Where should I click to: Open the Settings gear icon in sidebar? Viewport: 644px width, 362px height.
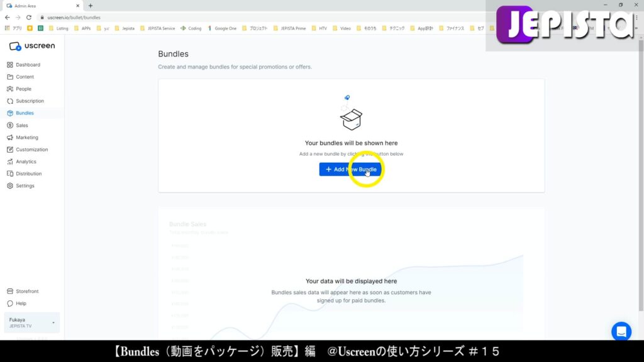coord(10,186)
